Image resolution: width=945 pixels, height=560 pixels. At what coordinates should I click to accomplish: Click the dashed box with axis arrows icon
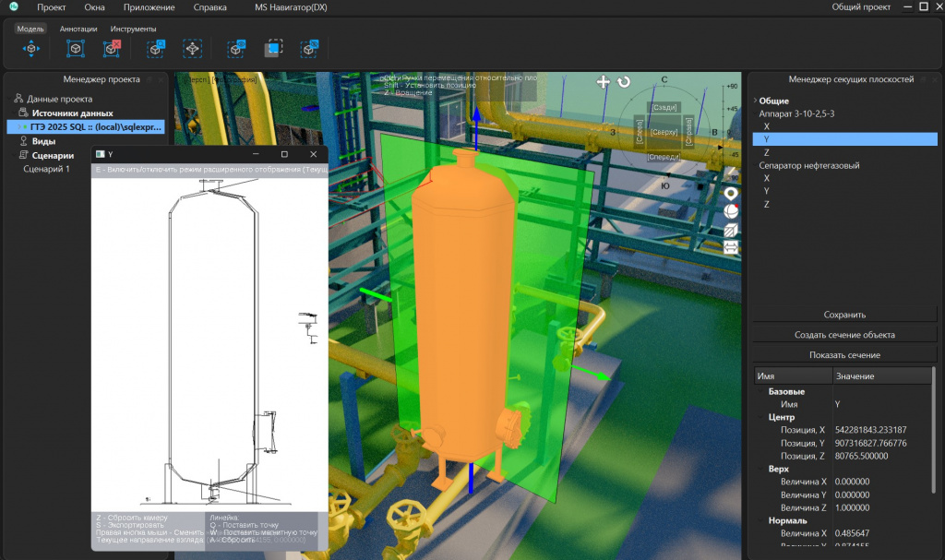tap(192, 48)
